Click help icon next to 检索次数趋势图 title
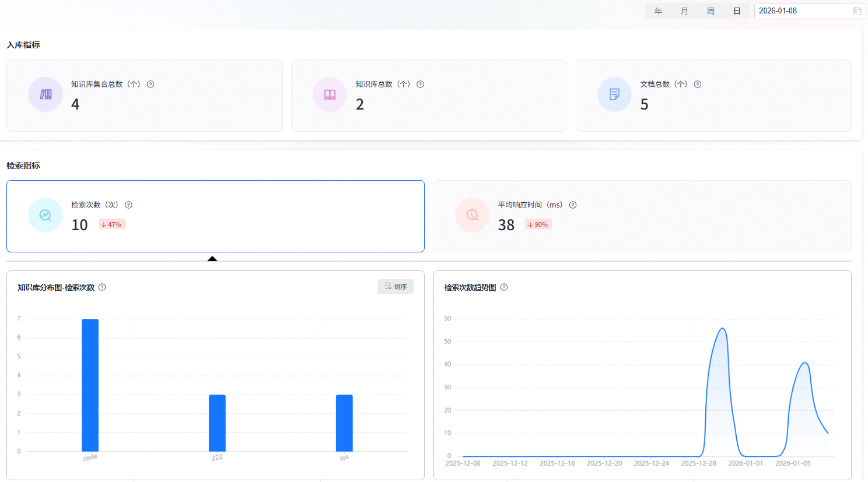The height and width of the screenshot is (482, 868). click(x=504, y=287)
